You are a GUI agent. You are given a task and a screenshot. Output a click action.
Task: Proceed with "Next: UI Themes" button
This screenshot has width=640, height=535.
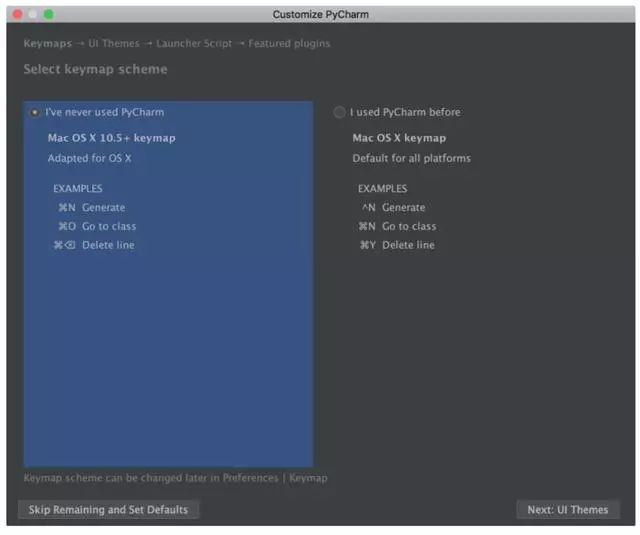click(x=568, y=509)
